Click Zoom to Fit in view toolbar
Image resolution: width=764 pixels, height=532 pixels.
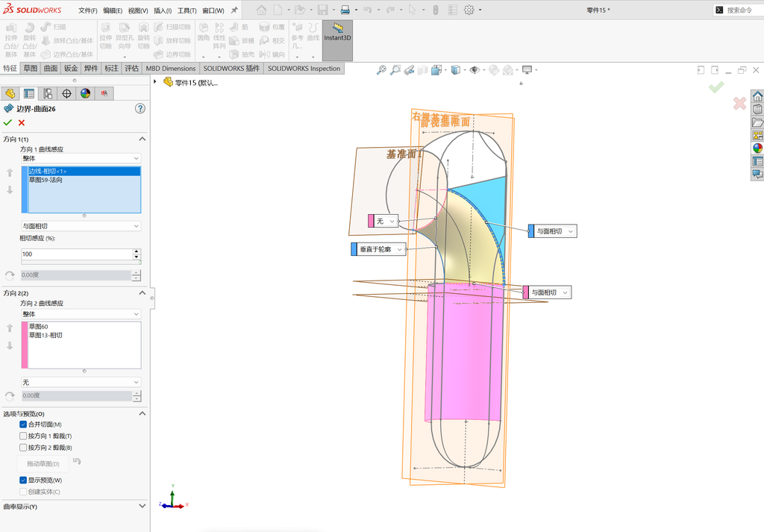click(x=381, y=70)
